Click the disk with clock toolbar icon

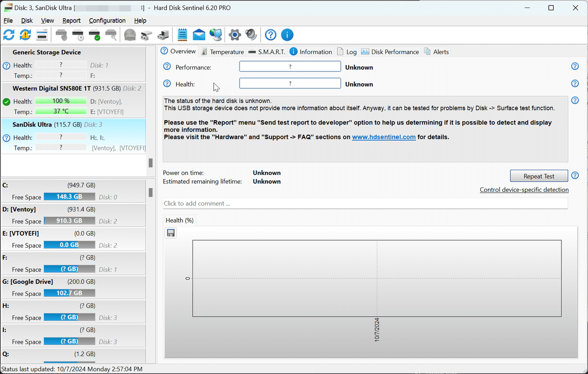coord(78,35)
